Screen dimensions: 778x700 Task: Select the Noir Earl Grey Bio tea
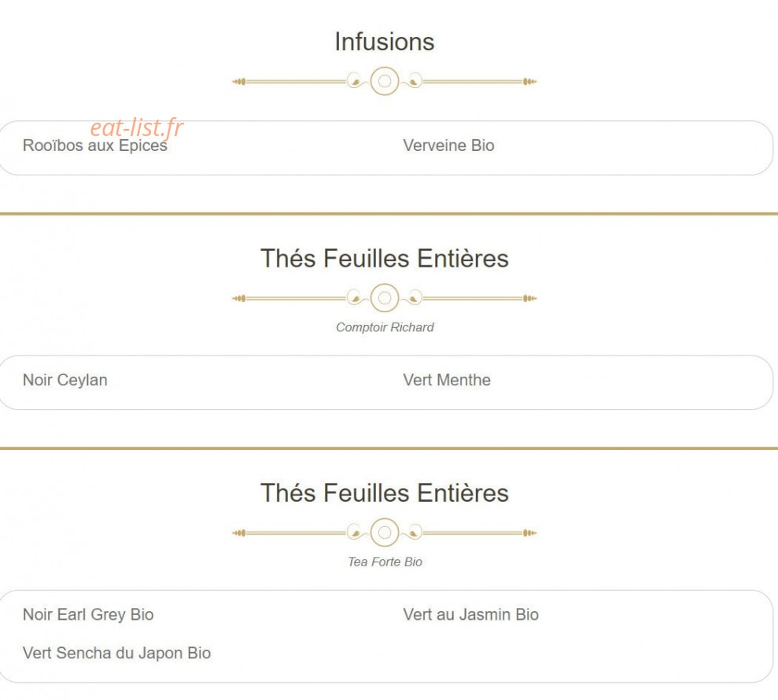pos(88,615)
